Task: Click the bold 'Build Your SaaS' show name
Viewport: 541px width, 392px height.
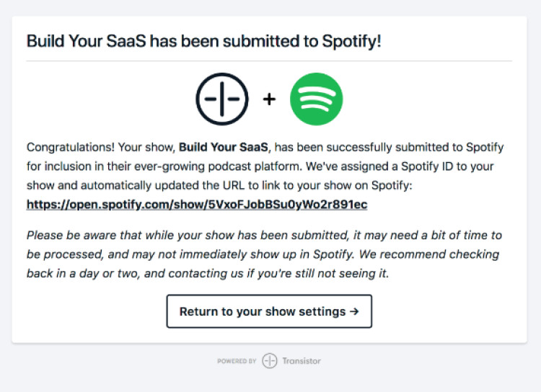Action: pos(224,147)
